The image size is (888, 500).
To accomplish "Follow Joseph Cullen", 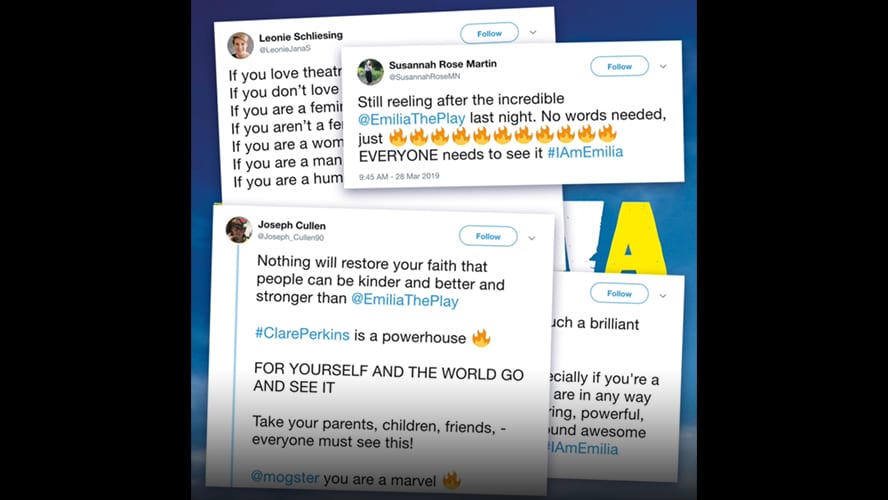I will [x=488, y=236].
